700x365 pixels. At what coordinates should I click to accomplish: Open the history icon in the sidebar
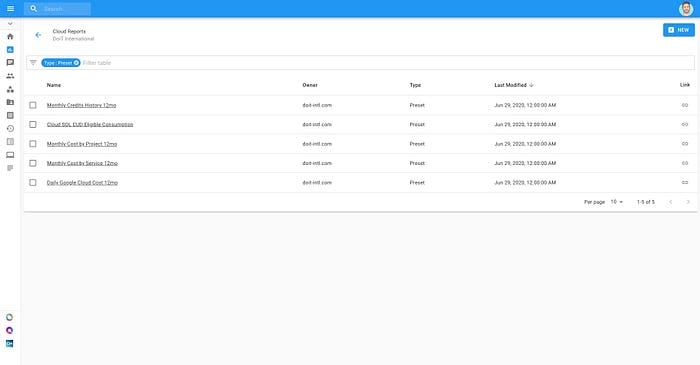[10, 129]
